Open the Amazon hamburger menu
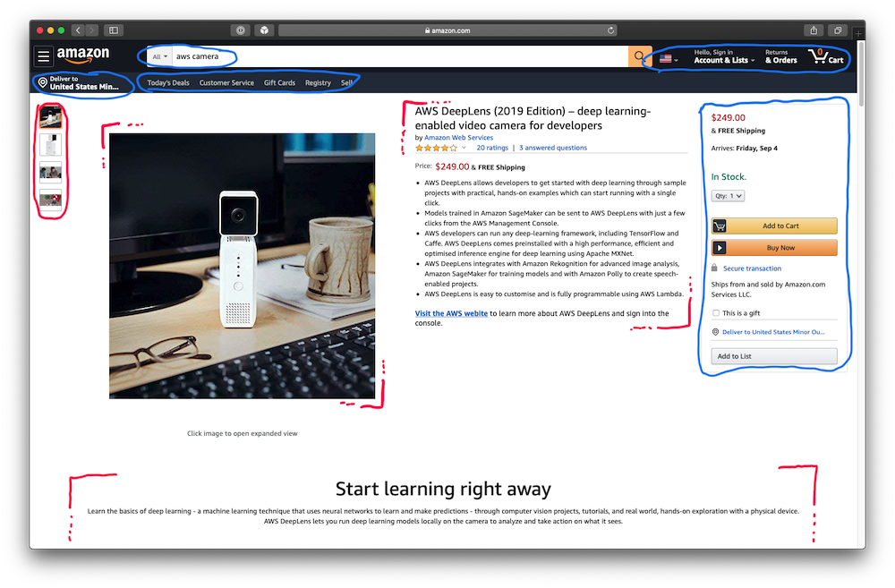The height and width of the screenshot is (588, 895). [x=43, y=56]
